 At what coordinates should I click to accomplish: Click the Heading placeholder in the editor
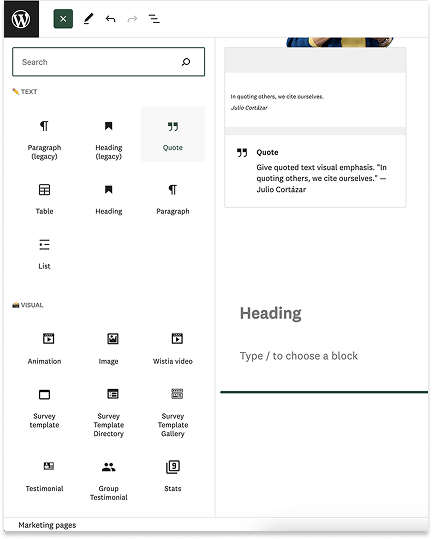(x=270, y=313)
